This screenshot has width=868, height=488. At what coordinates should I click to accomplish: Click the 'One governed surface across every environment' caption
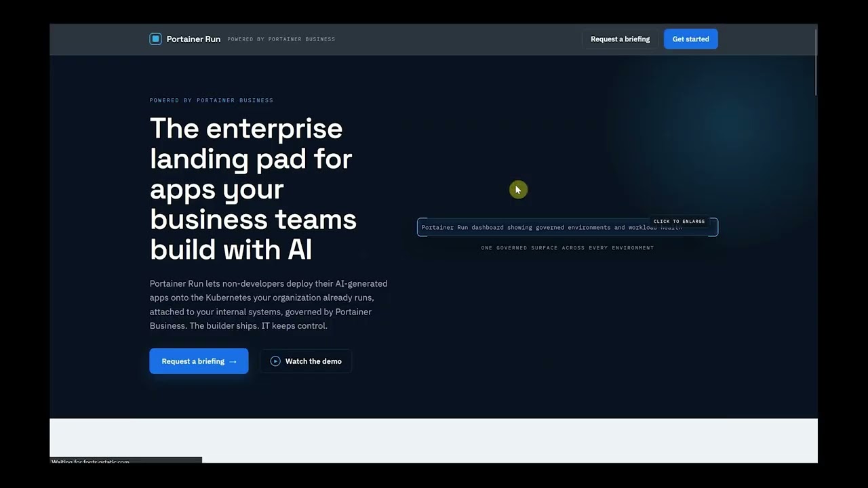[x=568, y=248]
